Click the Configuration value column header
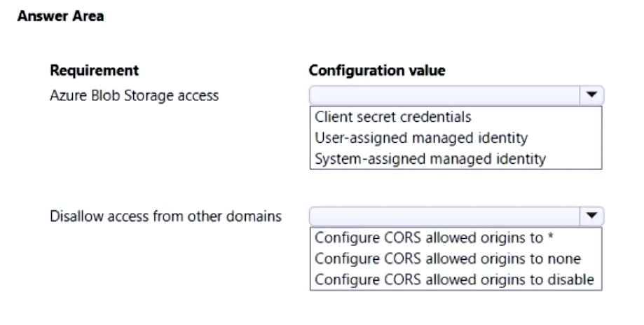644x325 pixels. (377, 71)
